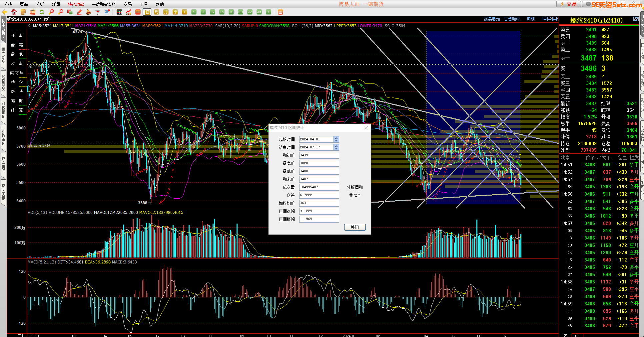Viewport: 644px width, 337px height.
Task: Select the weekly 周 period icon
Action: (157, 12)
